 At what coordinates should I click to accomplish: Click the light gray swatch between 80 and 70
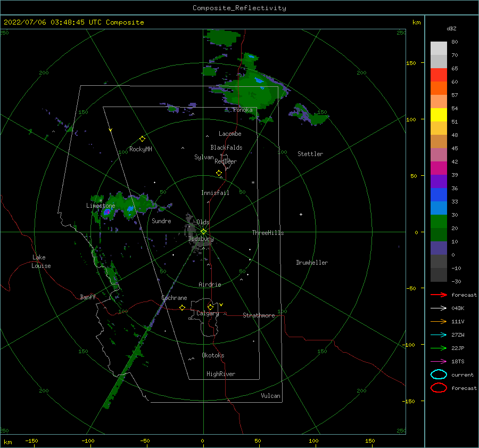coord(439,48)
